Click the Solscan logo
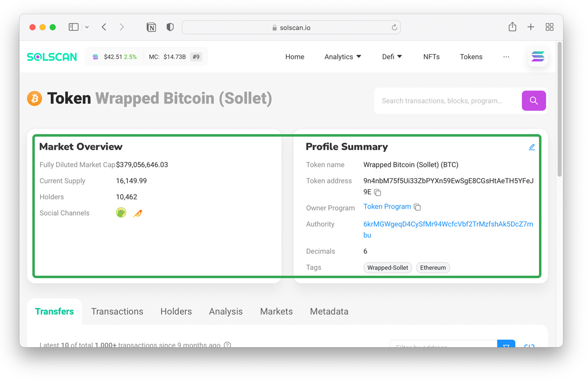Screen dimensions: 588x380 click(52, 57)
